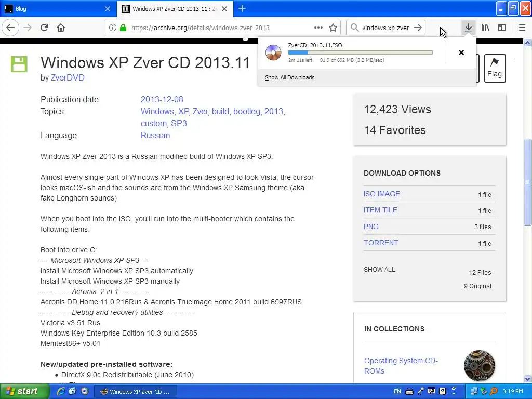Toggle the downloads toolbar button
Image resolution: width=532 pixels, height=399 pixels.
tap(469, 28)
